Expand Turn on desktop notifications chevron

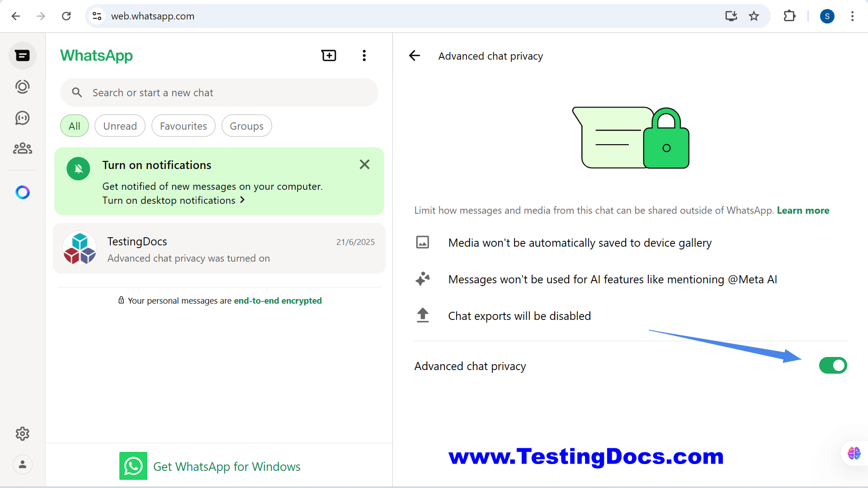tap(242, 200)
